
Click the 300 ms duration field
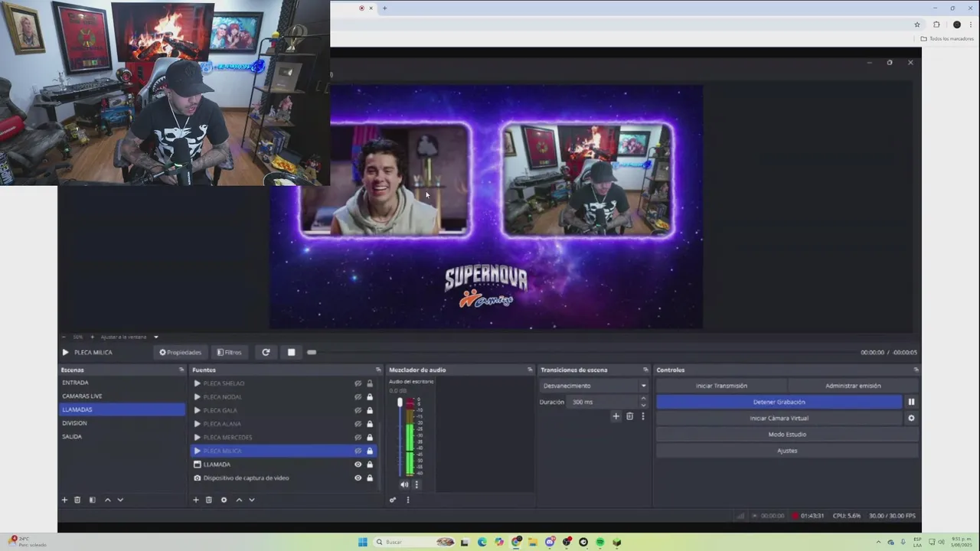pos(604,402)
